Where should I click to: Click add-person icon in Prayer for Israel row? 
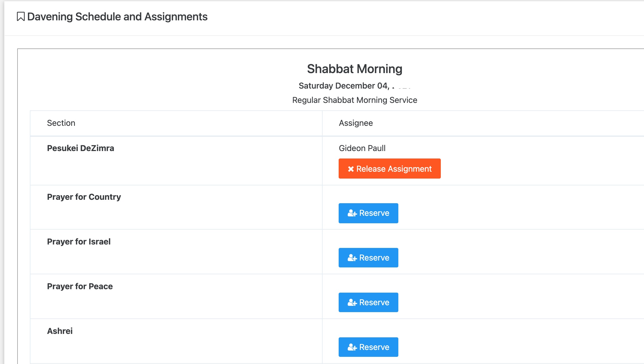[352, 258]
